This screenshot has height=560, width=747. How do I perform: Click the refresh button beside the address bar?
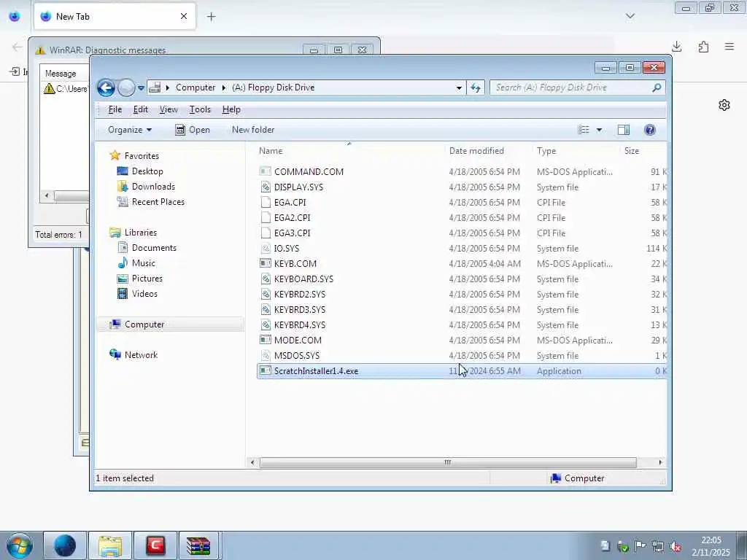point(476,87)
